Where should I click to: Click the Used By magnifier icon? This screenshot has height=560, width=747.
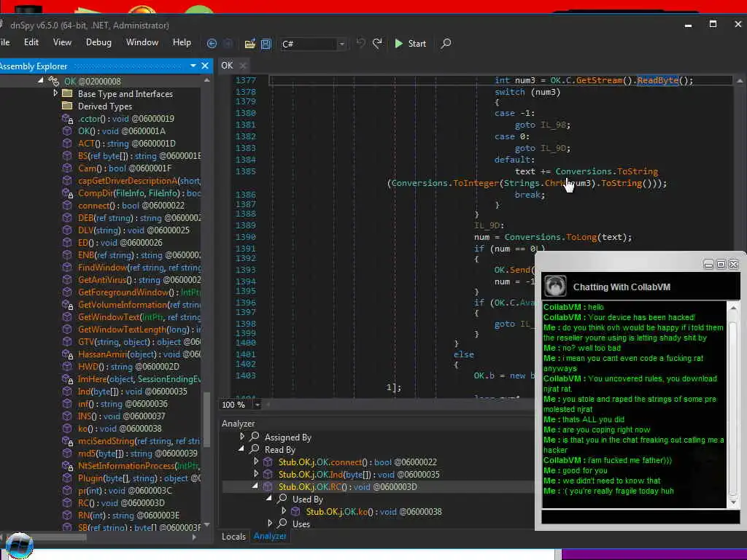pyautogui.click(x=282, y=499)
